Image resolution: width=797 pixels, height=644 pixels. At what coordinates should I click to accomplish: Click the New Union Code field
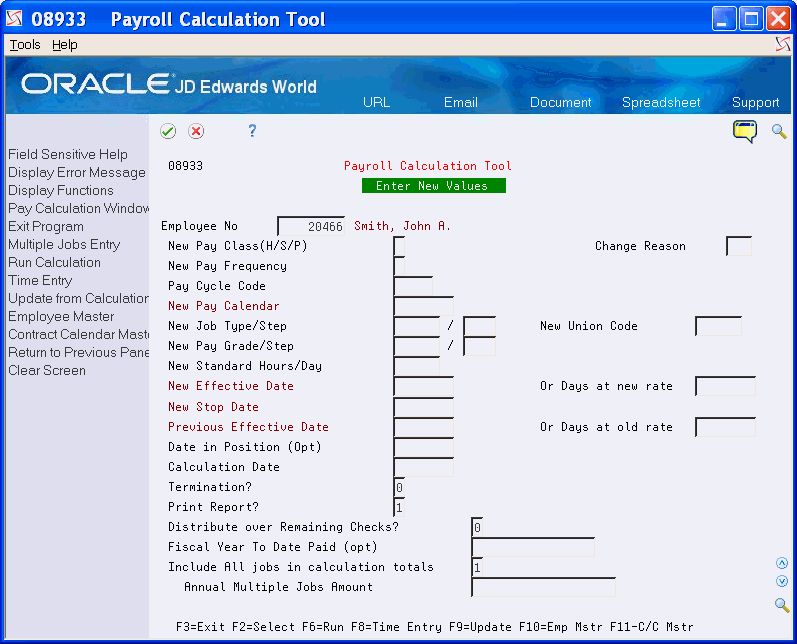click(718, 326)
